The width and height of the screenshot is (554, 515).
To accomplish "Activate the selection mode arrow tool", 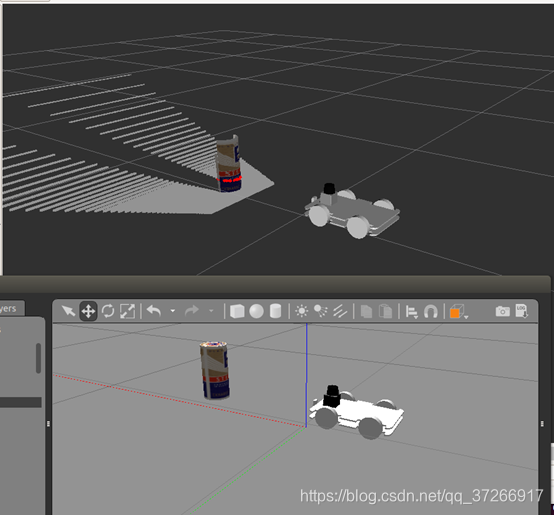I will (68, 311).
